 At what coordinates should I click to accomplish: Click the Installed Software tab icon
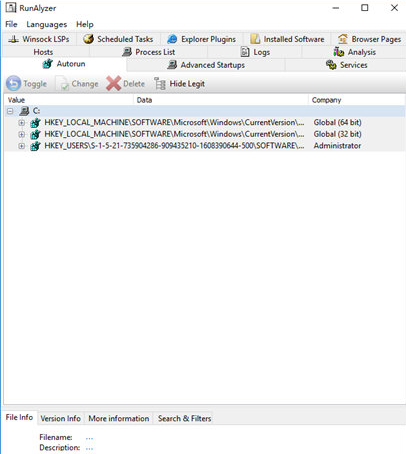[x=255, y=39]
